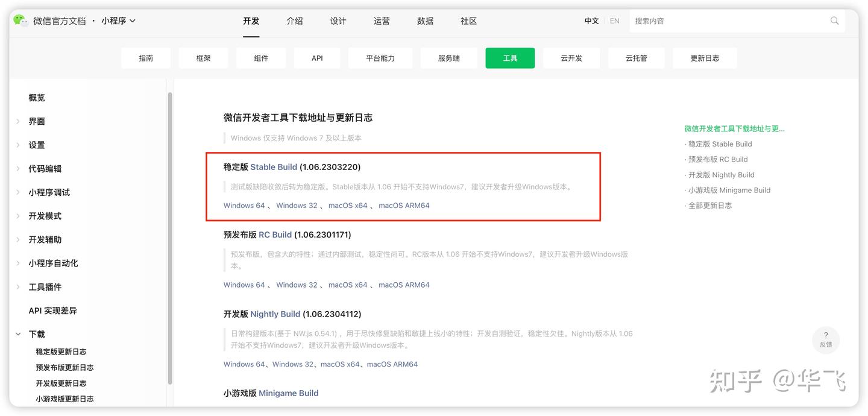The image size is (868, 416).
Task: Collapse the 下载 sidebar section
Action: [x=18, y=334]
